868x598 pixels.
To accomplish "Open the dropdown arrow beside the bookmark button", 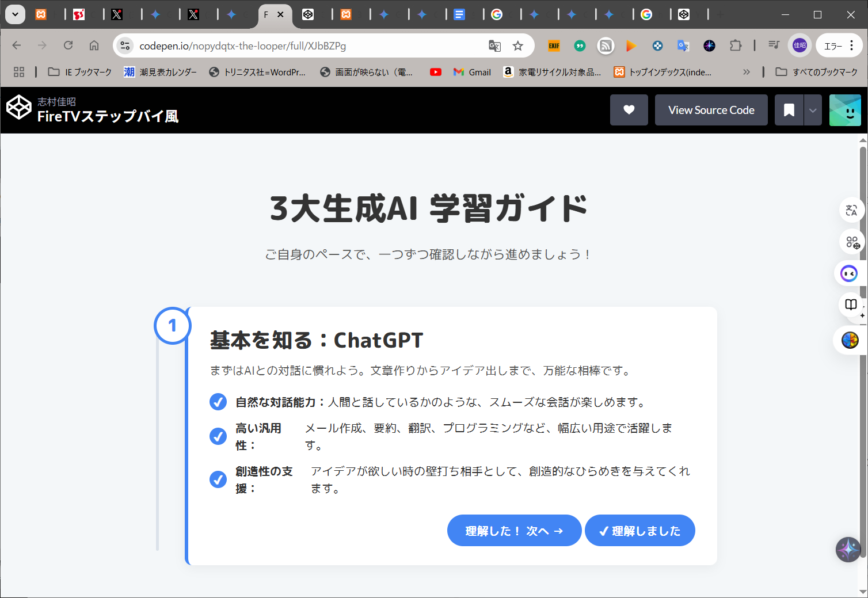I will 813,110.
